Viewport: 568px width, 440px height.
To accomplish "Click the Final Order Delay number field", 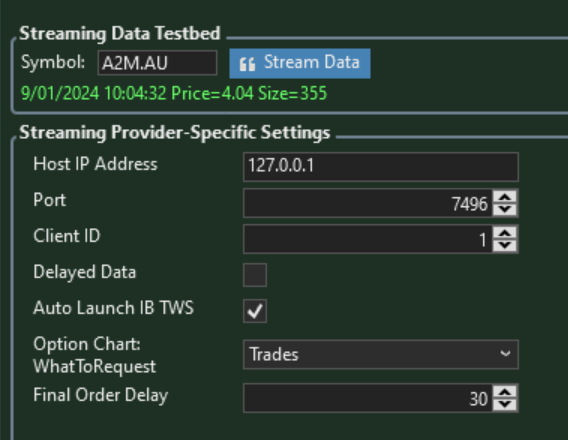I will [368, 398].
